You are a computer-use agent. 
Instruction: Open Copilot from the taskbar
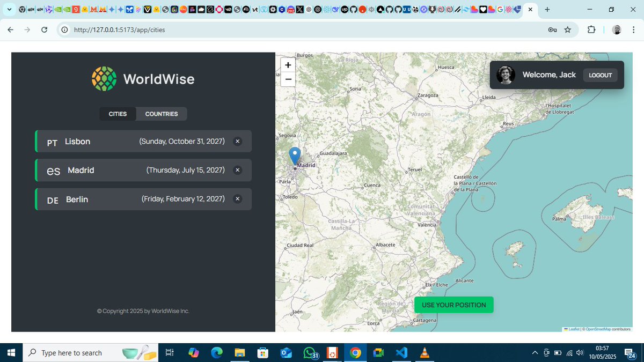pos(194,352)
